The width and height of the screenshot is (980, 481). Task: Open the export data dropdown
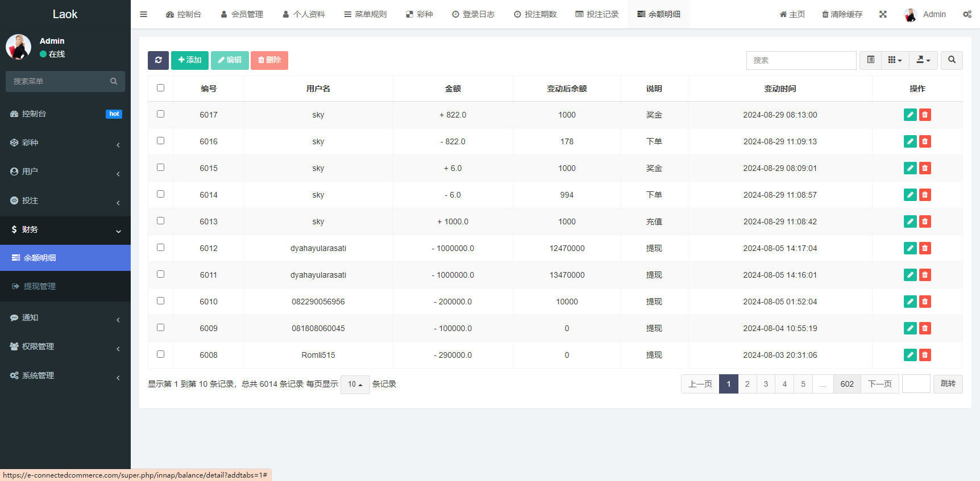[x=923, y=60]
